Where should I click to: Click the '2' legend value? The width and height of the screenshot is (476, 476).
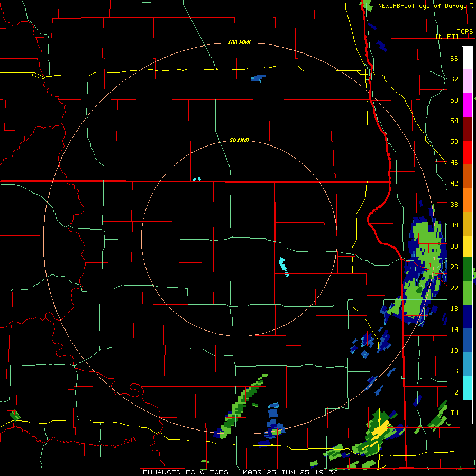456,392
